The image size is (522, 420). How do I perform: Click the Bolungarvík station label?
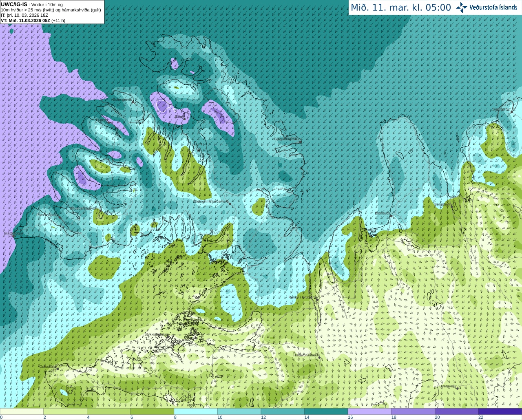(122, 99)
